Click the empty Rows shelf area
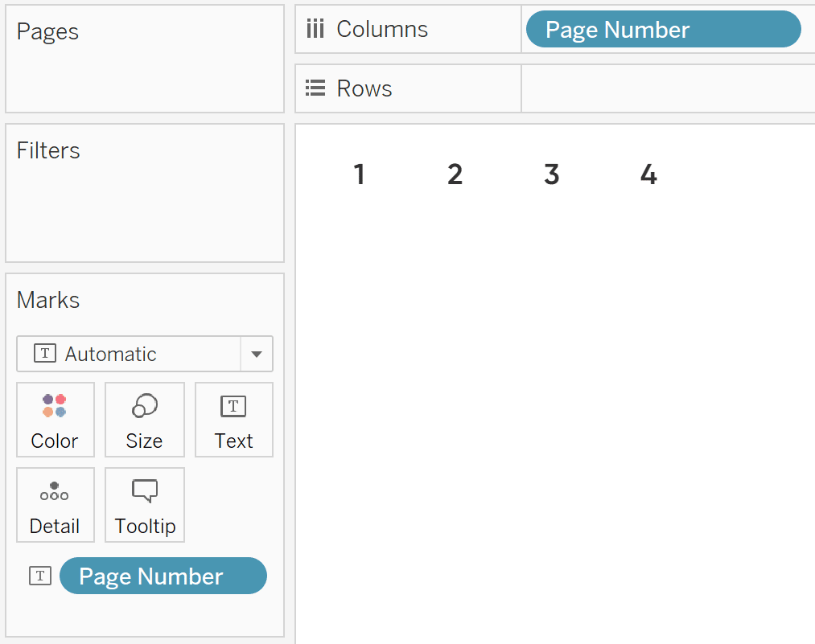 coord(668,88)
